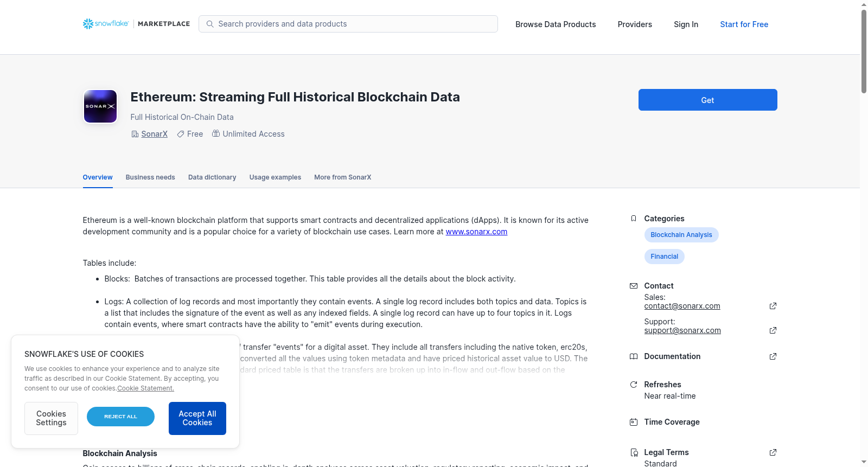The height and width of the screenshot is (467, 868).
Task: Click Start for Free
Action: [744, 24]
